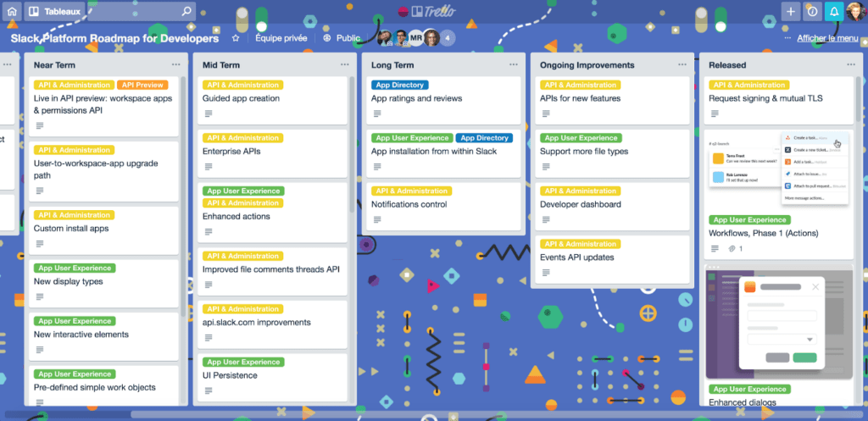Click description icon on App ratings card

[x=377, y=114]
